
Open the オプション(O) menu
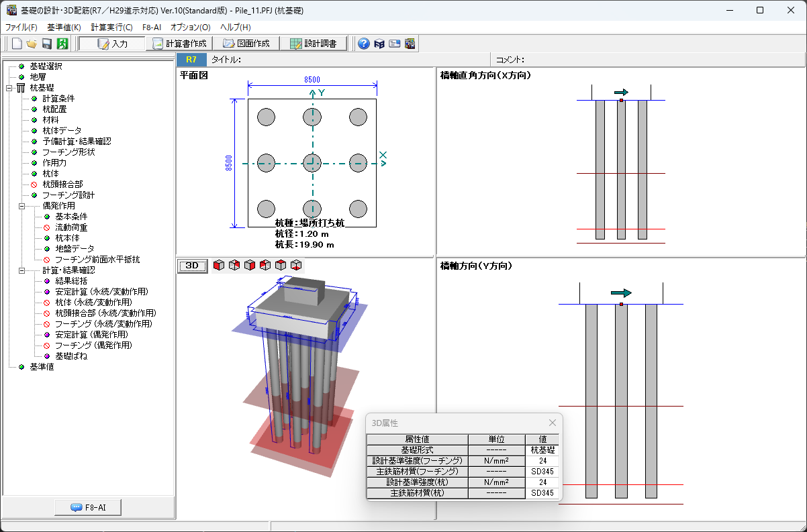(190, 27)
